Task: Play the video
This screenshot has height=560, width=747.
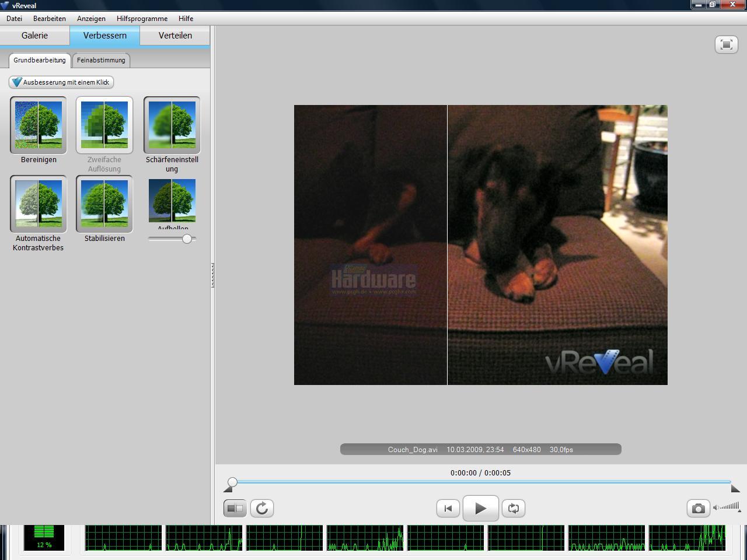Action: (481, 508)
